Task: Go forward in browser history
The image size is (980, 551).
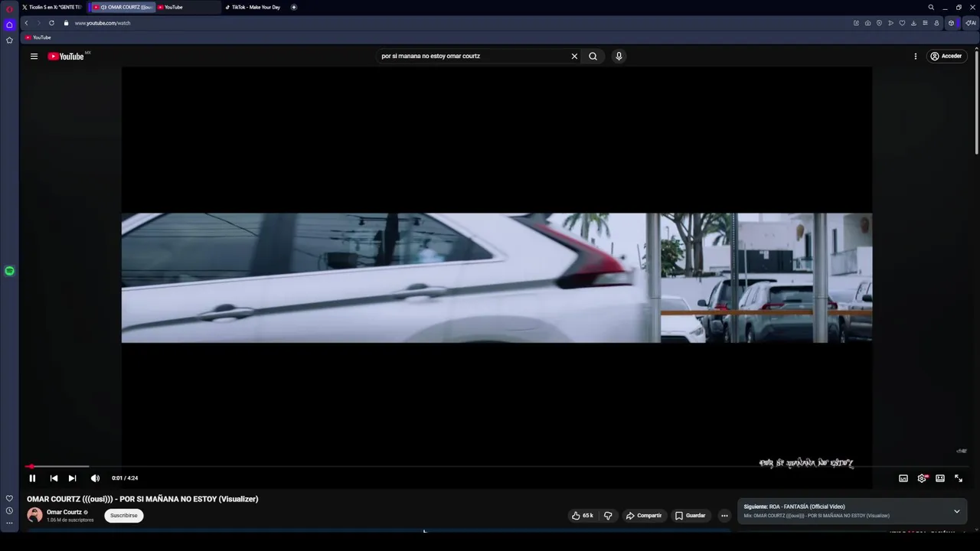Action: [38, 23]
